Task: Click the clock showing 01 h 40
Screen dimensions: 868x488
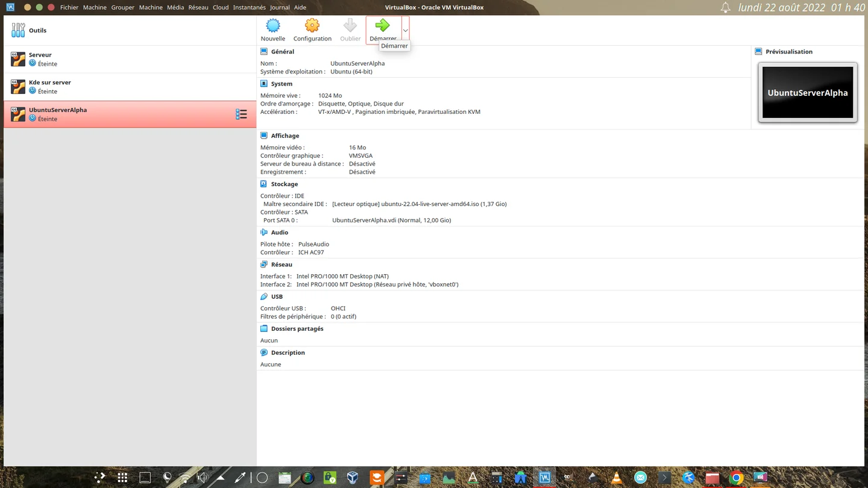Action: click(848, 7)
